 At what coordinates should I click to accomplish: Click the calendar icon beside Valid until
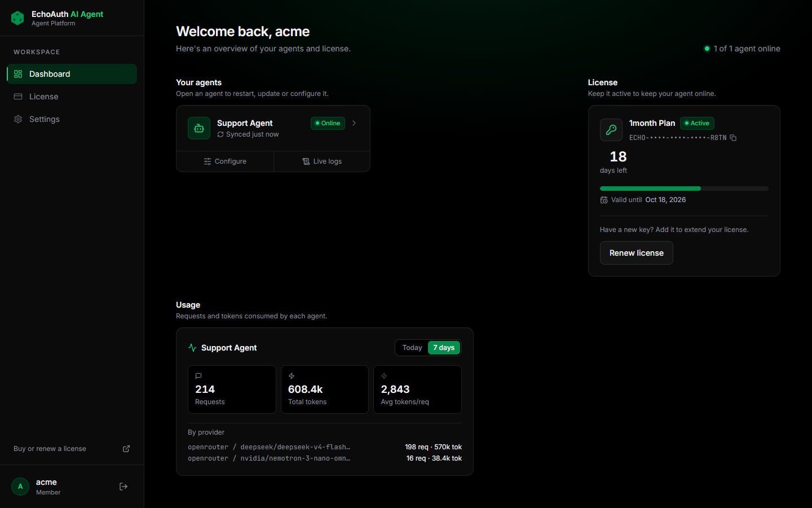click(x=604, y=200)
